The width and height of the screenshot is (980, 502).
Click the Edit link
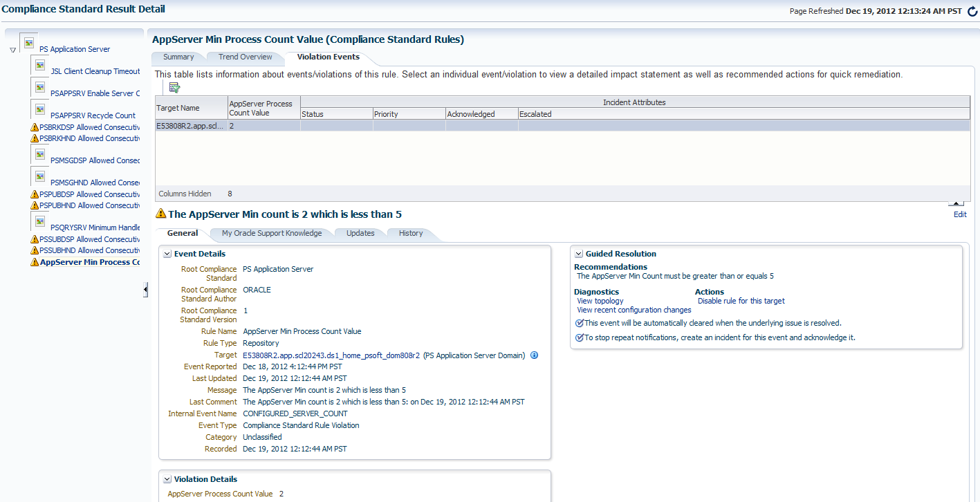click(960, 214)
